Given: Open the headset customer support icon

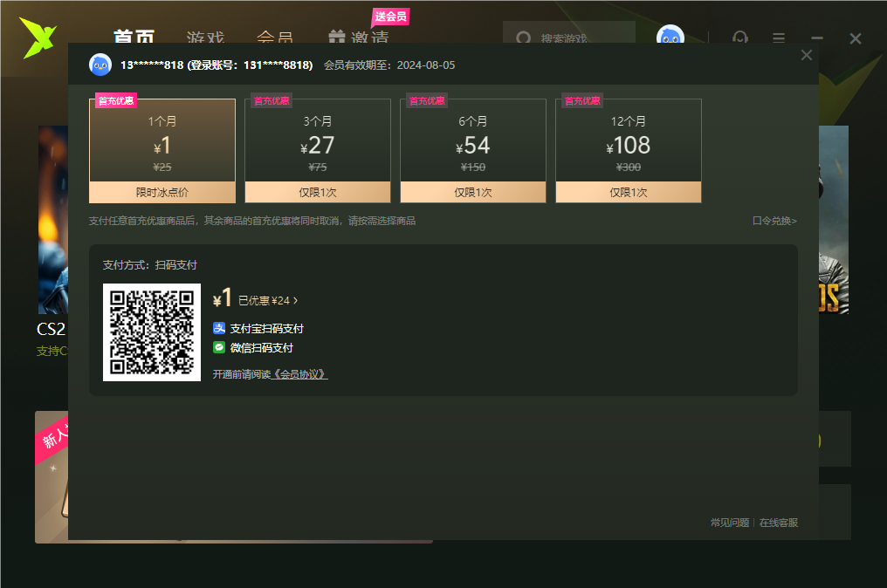Looking at the screenshot, I should click(740, 38).
